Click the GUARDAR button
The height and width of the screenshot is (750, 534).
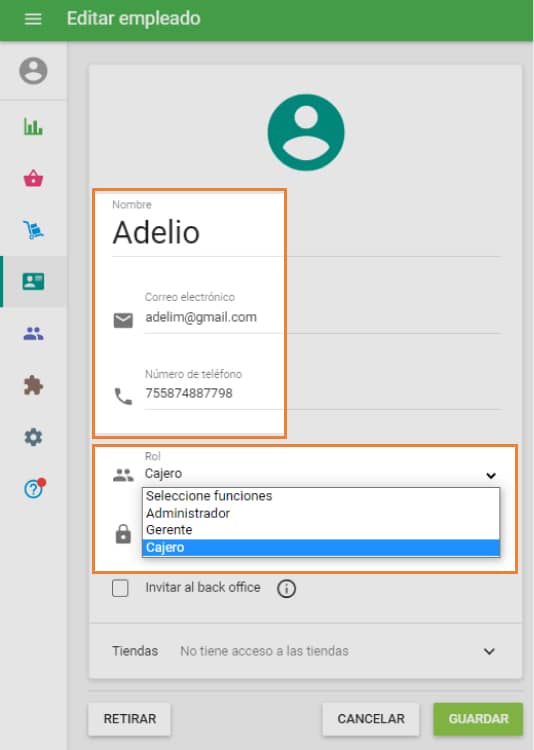[478, 719]
